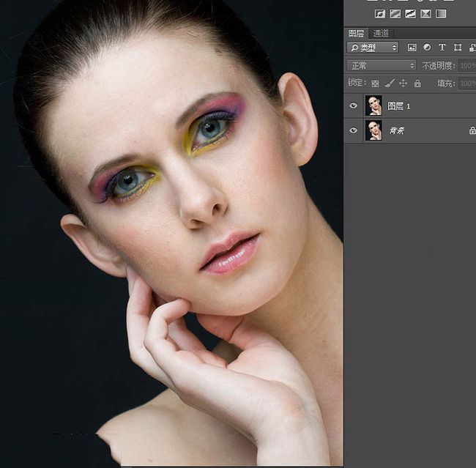Select the 图层 1 layer thumbnail
476x468 pixels.
pos(373,105)
